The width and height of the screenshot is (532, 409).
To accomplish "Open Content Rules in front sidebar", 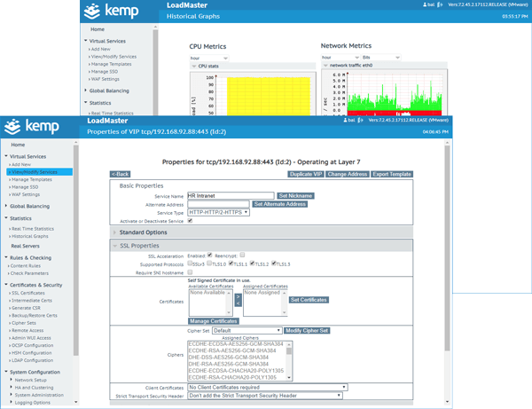I will click(x=26, y=266).
